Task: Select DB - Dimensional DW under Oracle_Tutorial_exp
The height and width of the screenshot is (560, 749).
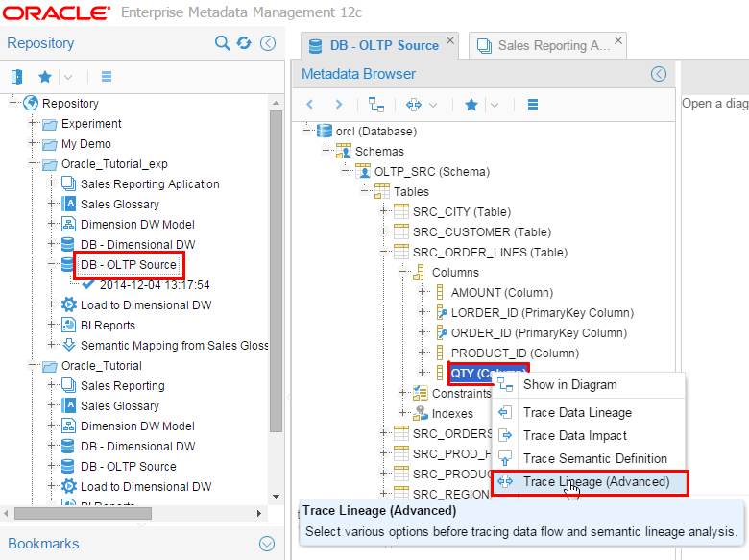Action: tap(137, 245)
